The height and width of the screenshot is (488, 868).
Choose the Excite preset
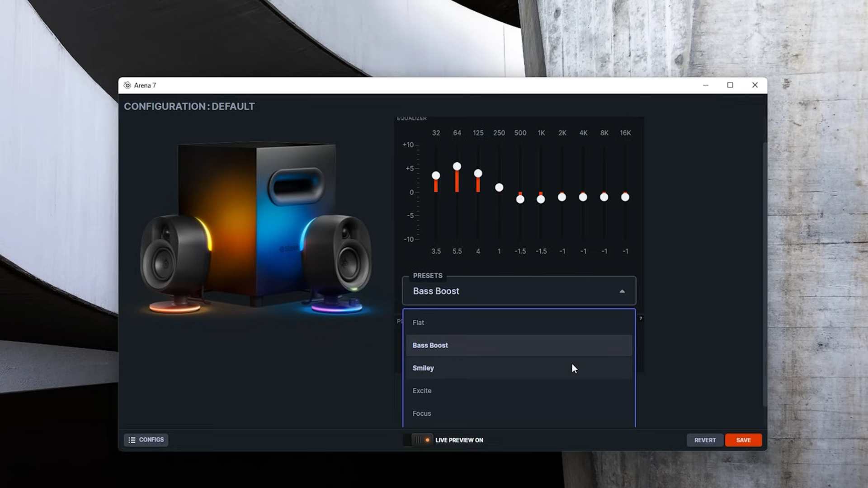coord(519,390)
